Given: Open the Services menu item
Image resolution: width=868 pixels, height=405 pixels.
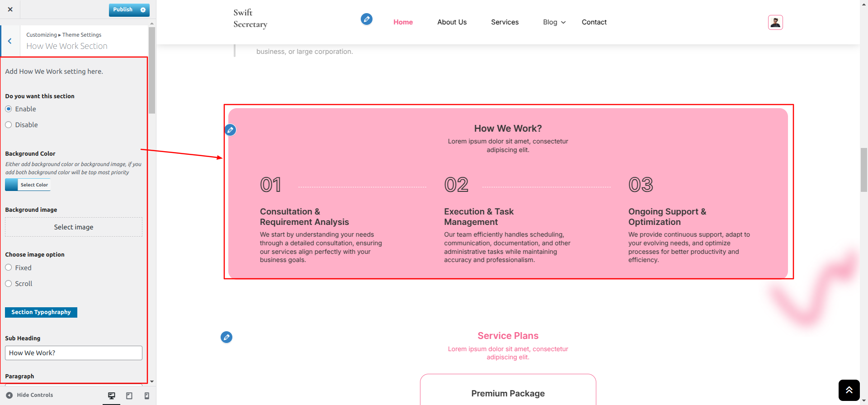Looking at the screenshot, I should click(505, 22).
